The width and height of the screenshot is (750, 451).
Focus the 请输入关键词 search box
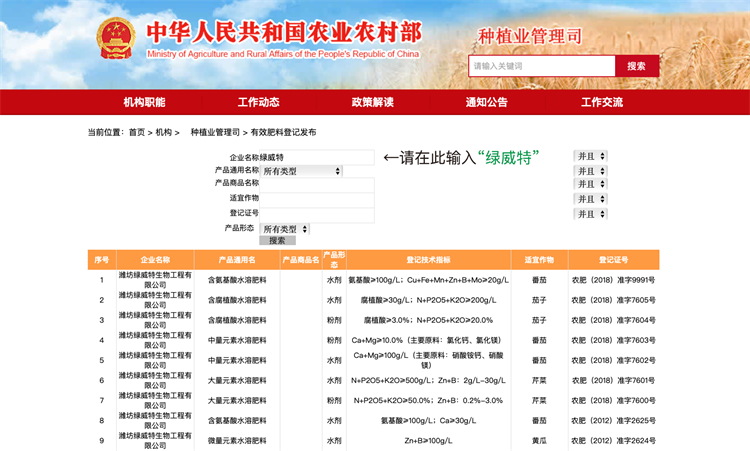542,66
